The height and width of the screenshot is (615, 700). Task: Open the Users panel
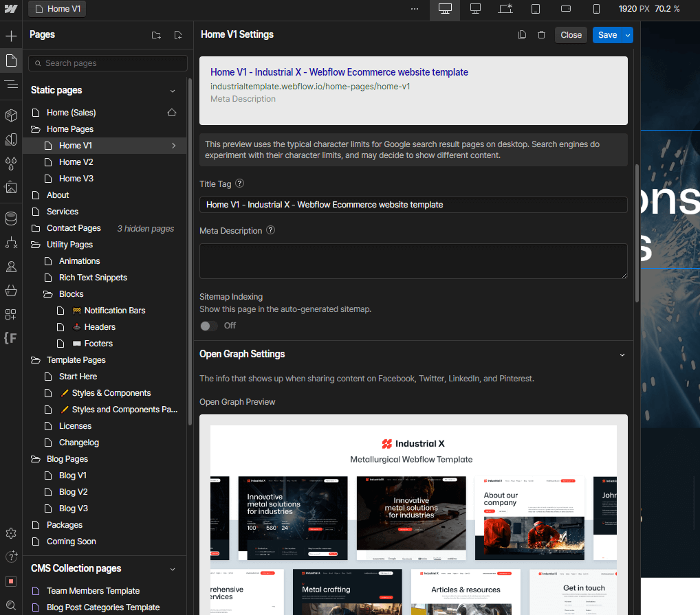tap(11, 266)
